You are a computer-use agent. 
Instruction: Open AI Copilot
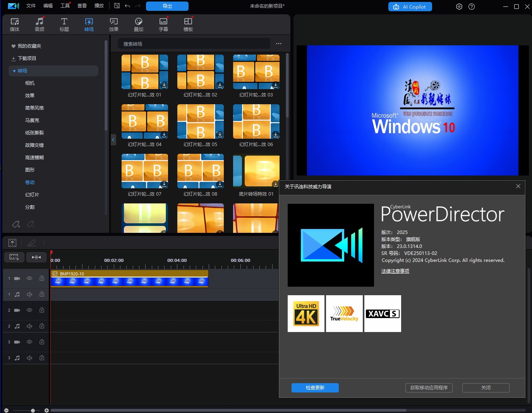[x=410, y=7]
